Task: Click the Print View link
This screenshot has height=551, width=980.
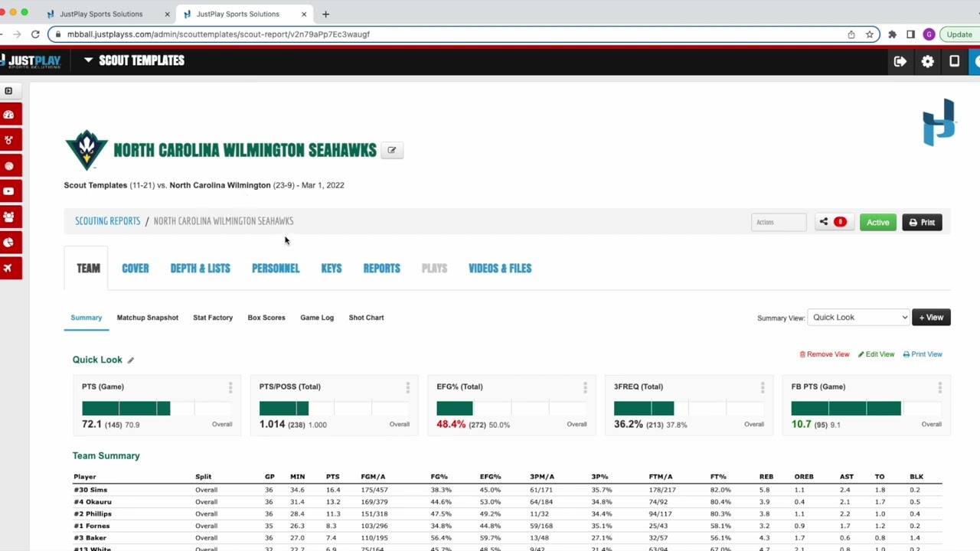Action: tap(923, 354)
